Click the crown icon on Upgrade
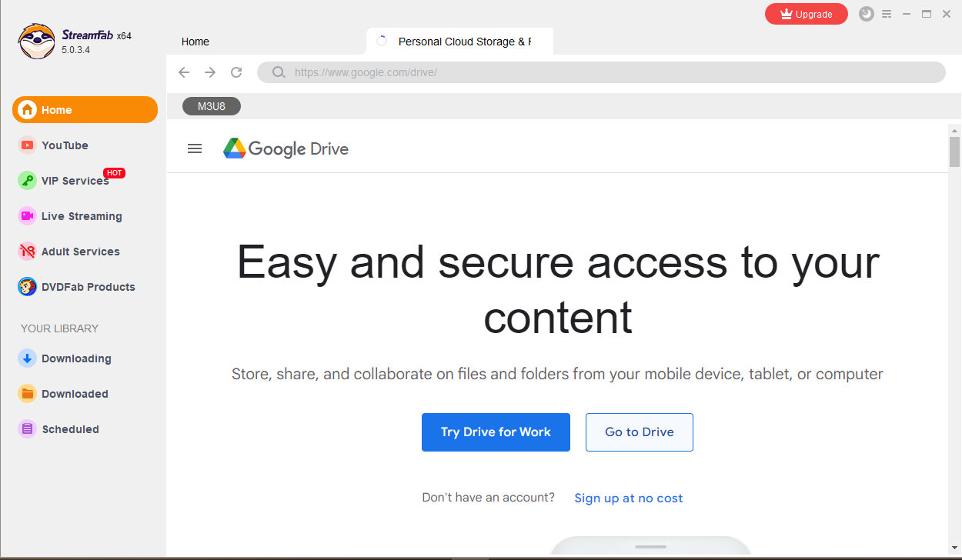962x560 pixels. pos(786,14)
